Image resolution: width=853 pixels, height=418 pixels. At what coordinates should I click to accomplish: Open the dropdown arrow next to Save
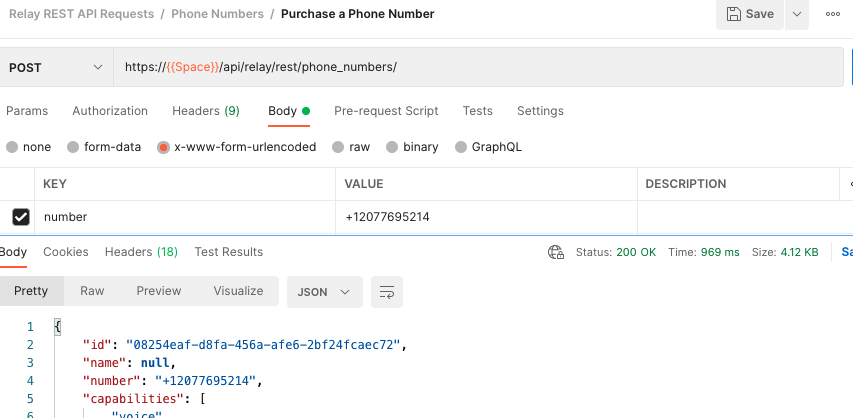tap(797, 14)
